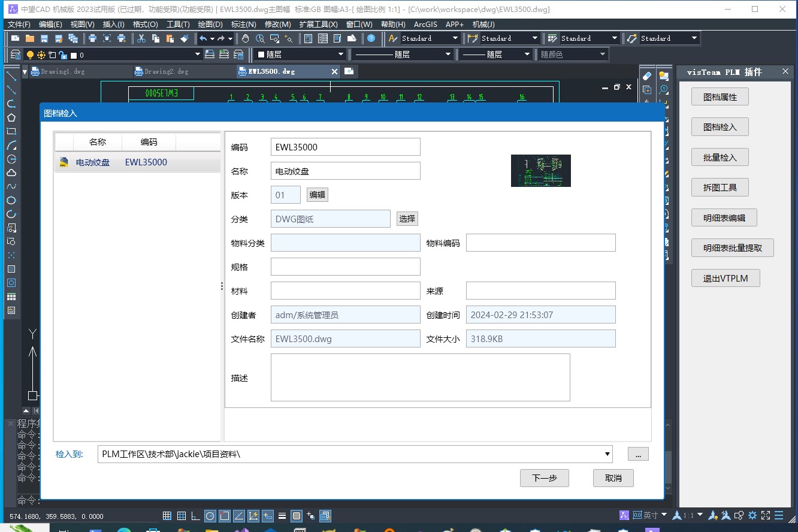798x532 pixels.
Task: Select the Polygon draw tool
Action: 11,117
